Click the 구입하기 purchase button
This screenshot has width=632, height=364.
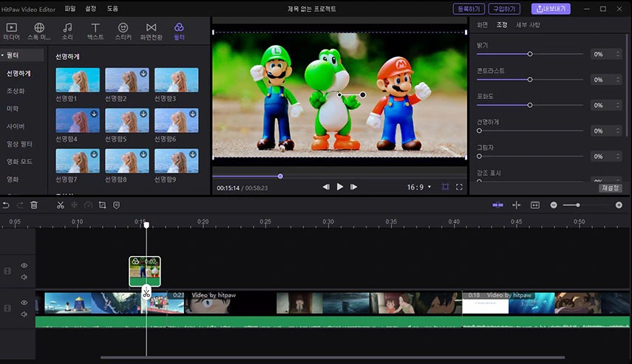pyautogui.click(x=504, y=8)
